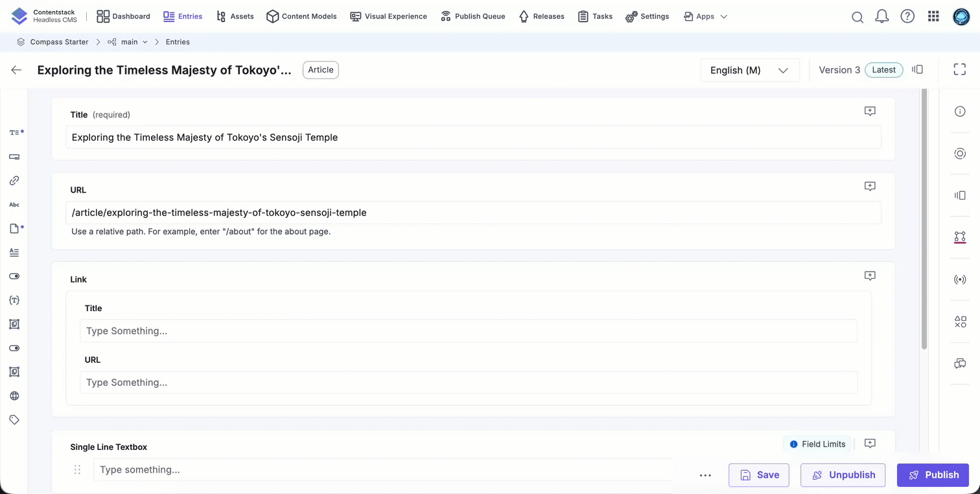
Task: Jump to the {T} field in sidebar
Action: point(14,300)
